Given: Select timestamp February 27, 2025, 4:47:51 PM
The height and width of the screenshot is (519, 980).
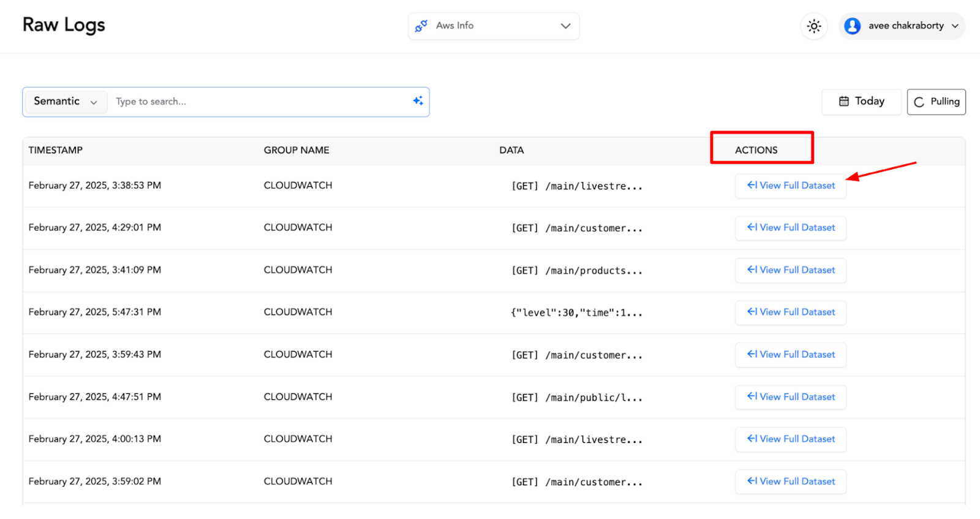Looking at the screenshot, I should tap(95, 397).
